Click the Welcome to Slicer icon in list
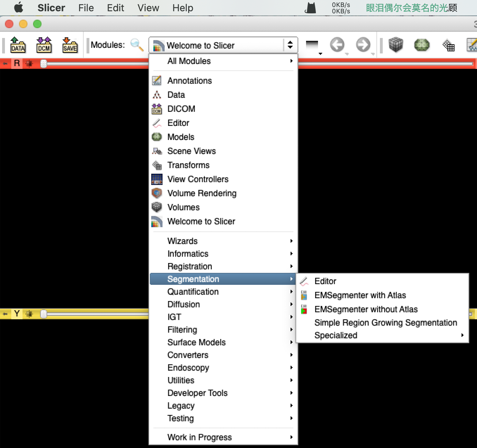477x448 pixels. point(157,221)
